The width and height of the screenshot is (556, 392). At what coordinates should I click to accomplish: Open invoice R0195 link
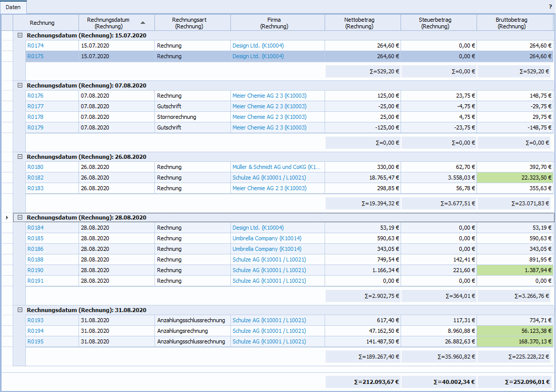point(35,341)
